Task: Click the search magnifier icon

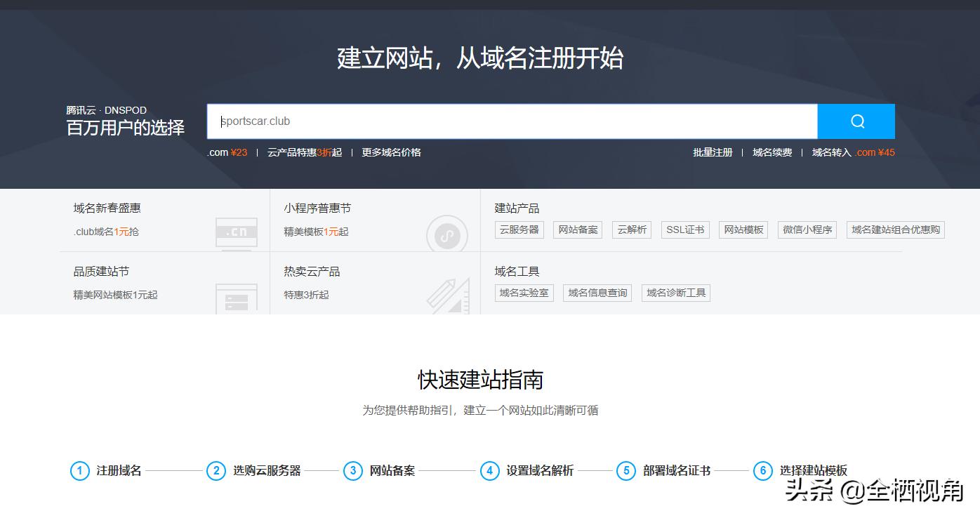Action: 856,121
